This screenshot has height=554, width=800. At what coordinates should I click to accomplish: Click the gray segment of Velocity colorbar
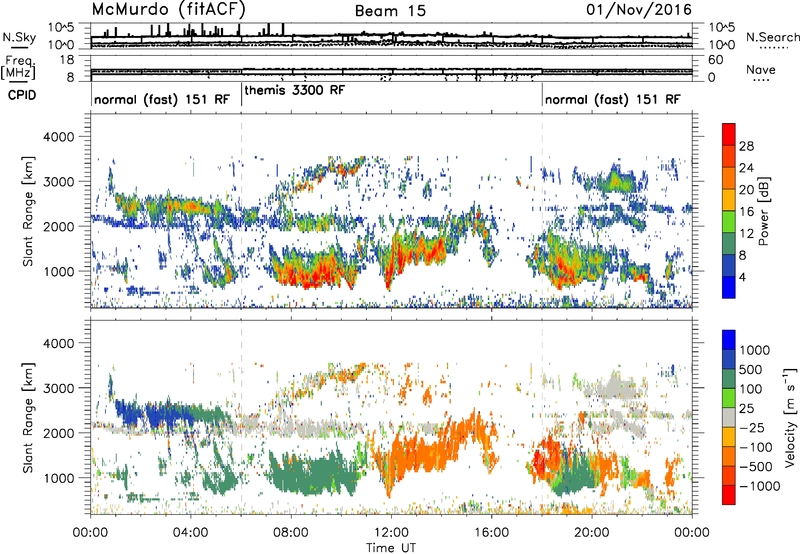[x=729, y=418]
